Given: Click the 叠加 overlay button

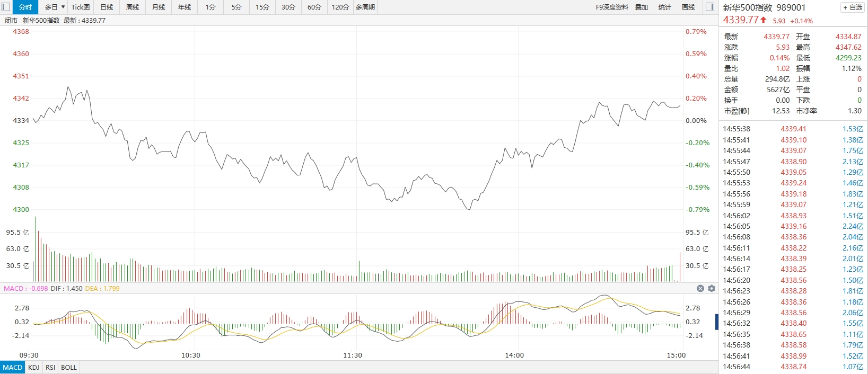Looking at the screenshot, I should pos(642,7).
